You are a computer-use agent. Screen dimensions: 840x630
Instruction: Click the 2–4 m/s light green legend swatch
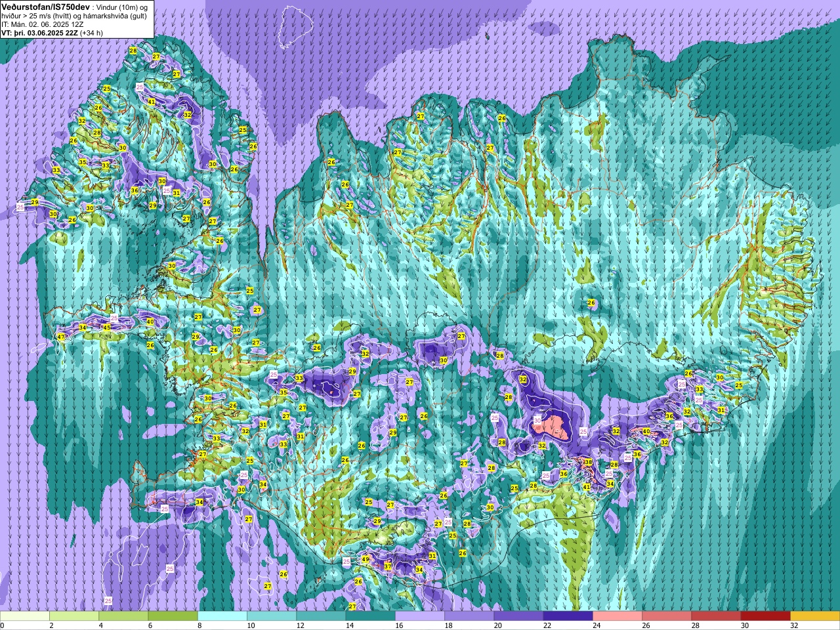(74, 616)
